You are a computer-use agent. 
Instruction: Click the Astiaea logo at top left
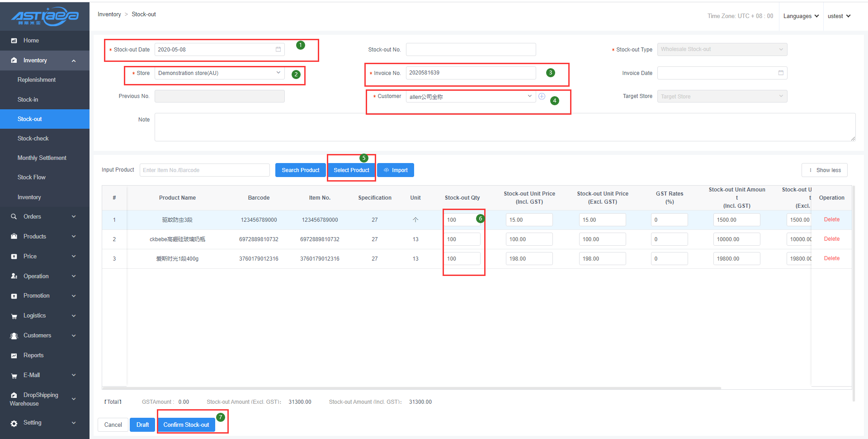tap(45, 16)
